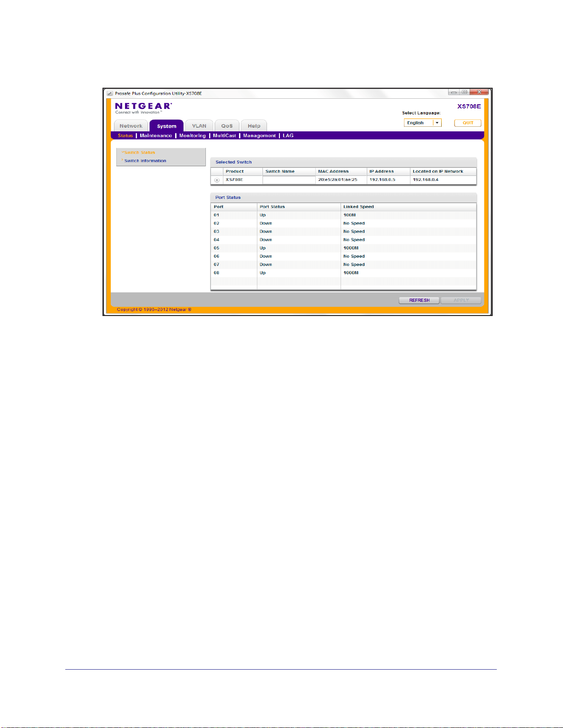
Task: Click the XS708E model label at top right
Action: (469, 106)
